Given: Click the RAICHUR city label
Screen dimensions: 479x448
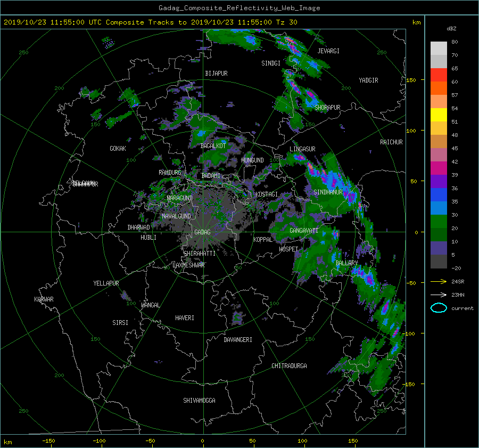Looking at the screenshot, I should point(391,142).
